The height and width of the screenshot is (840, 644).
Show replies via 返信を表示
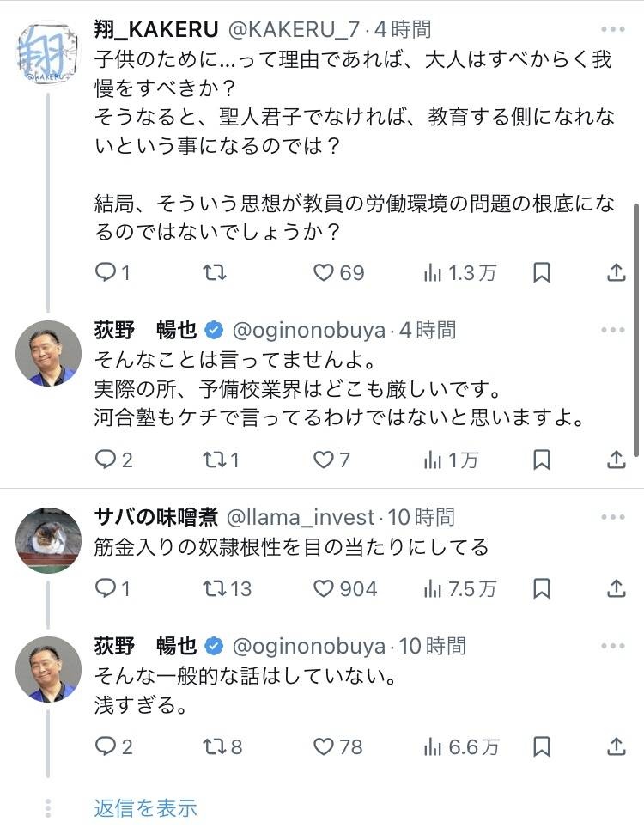coord(145,808)
